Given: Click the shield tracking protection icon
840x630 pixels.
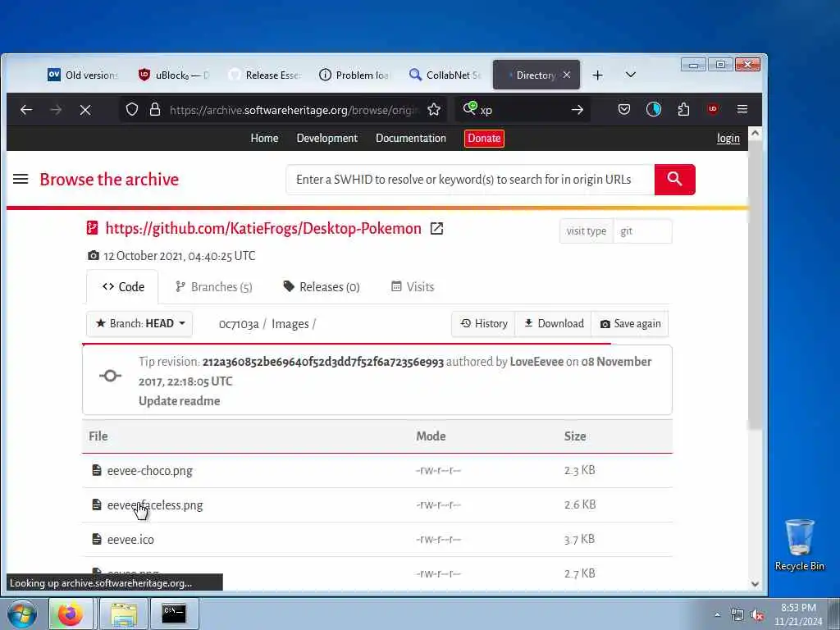Looking at the screenshot, I should 132,110.
